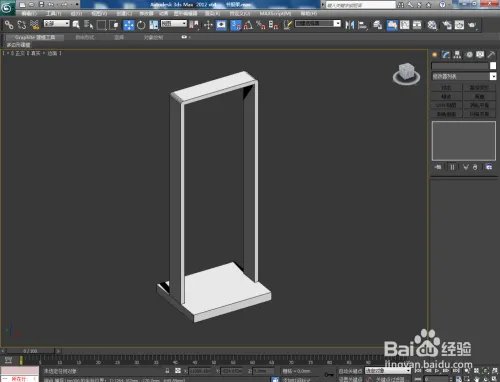Open the 工具(T) menu

(54, 13)
